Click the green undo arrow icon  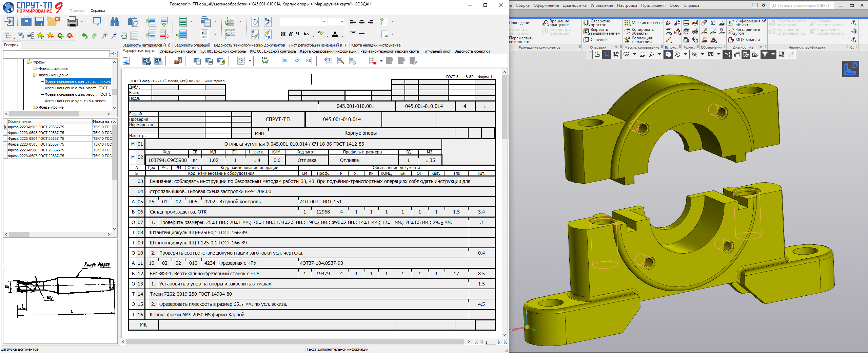pos(85,36)
